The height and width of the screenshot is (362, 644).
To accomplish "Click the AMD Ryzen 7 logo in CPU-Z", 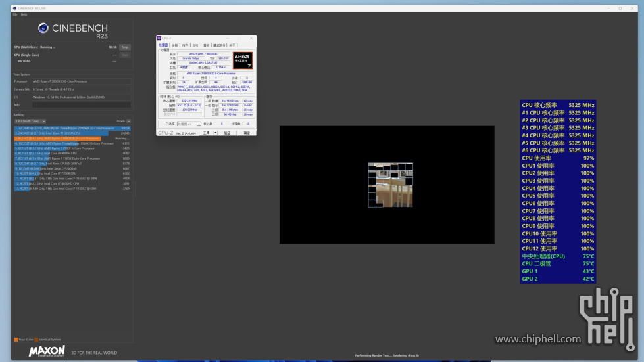I will 242,60.
